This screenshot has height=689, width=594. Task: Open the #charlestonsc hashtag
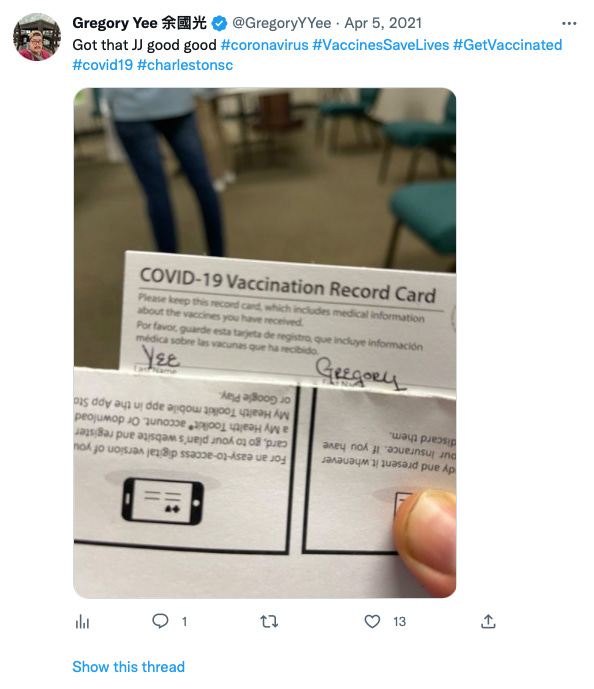pyautogui.click(x=185, y=65)
